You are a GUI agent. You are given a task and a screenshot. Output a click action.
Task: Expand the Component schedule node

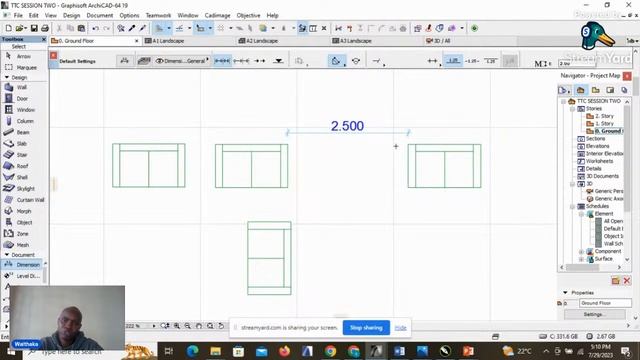pyautogui.click(x=581, y=251)
